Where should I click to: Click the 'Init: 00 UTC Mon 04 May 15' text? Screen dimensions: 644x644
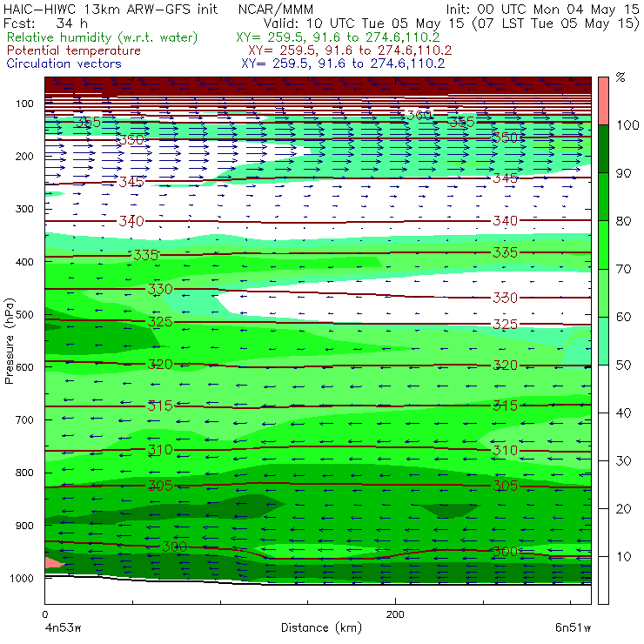click(x=542, y=10)
